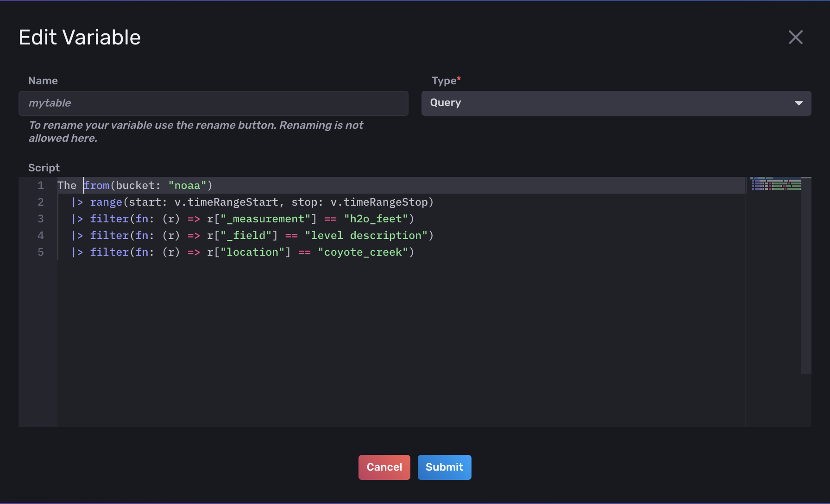Click the mytable name input field
The image size is (830, 504).
[x=213, y=103]
